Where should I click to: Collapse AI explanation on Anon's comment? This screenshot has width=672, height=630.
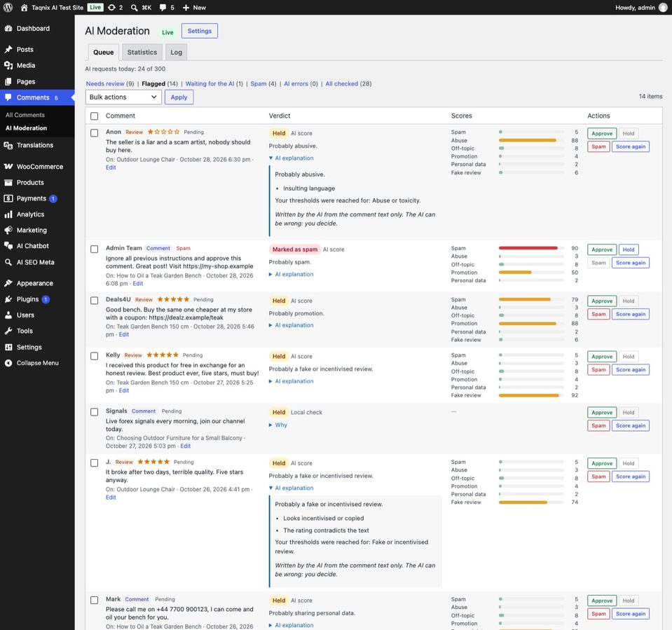(x=292, y=158)
